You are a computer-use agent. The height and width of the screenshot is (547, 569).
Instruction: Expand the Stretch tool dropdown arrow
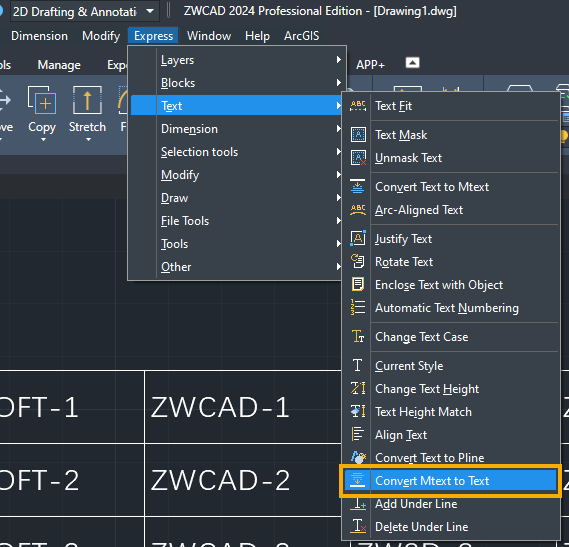coord(88,139)
